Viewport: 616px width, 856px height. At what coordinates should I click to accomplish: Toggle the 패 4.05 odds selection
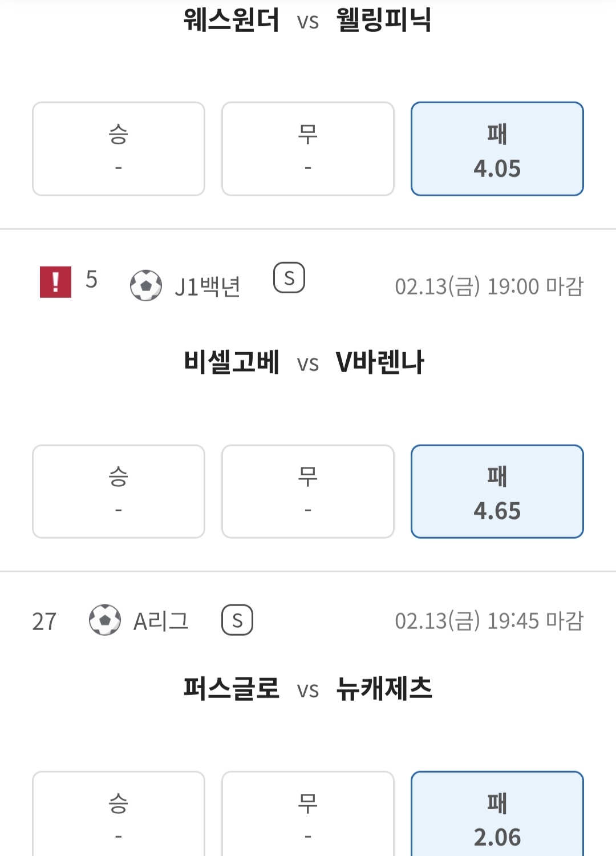click(497, 149)
